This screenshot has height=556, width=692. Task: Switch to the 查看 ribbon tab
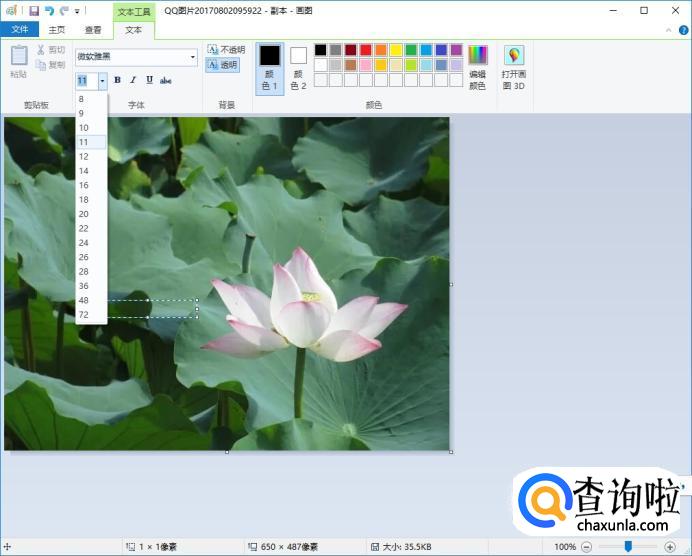[x=93, y=30]
